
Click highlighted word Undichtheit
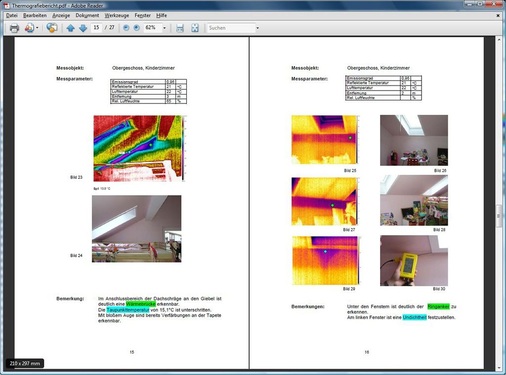tap(414, 317)
